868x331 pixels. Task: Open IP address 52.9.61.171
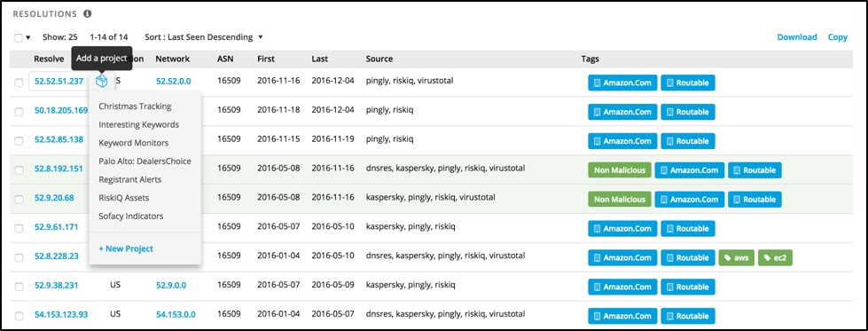[57, 227]
